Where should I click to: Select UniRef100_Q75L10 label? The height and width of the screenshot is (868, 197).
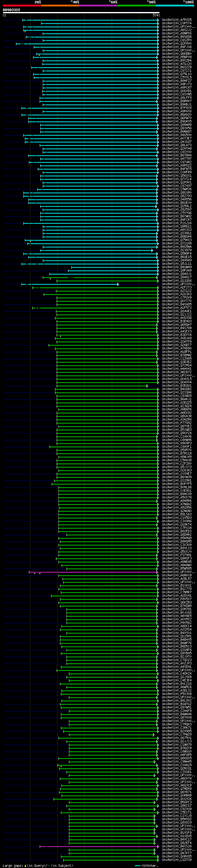click(177, 74)
